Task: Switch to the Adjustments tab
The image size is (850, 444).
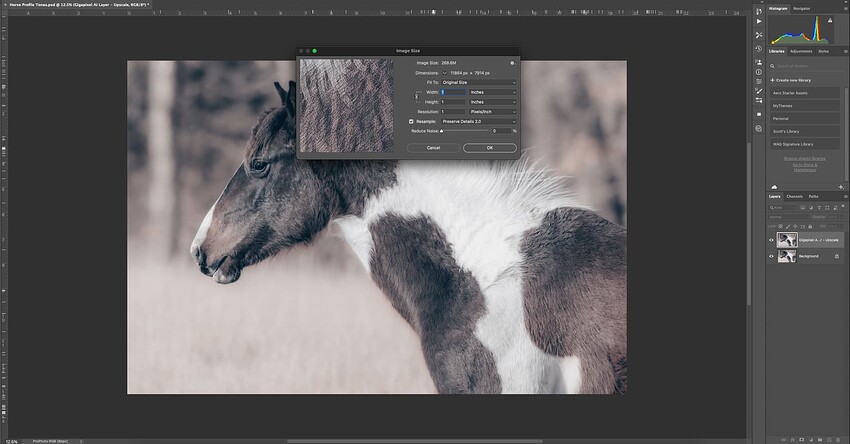Action: coord(801,52)
